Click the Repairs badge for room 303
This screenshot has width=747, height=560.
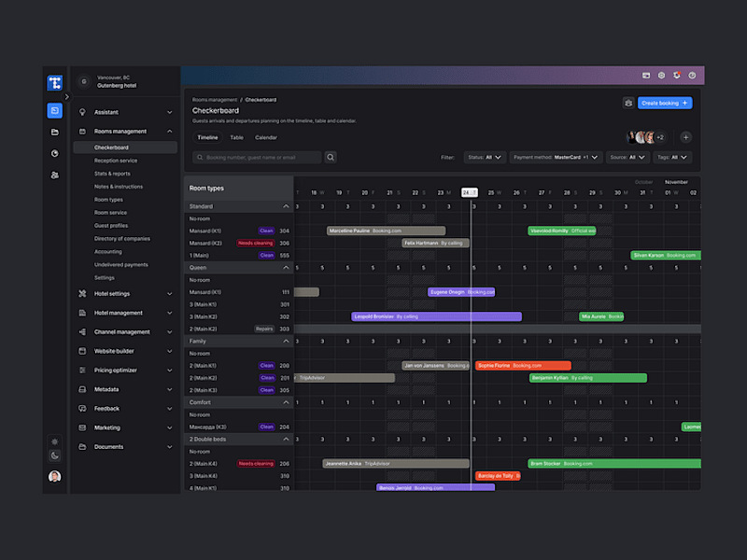click(x=264, y=329)
